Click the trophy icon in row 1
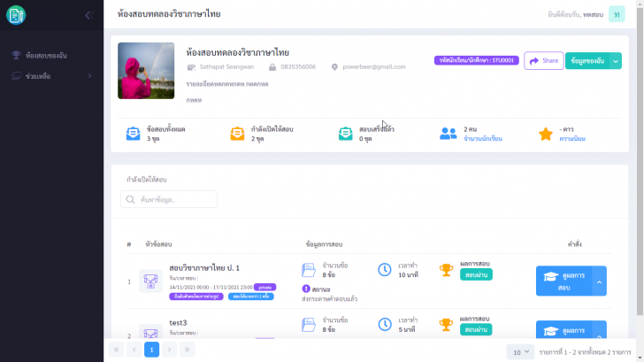Viewport: 644px width, 362px height. pyautogui.click(x=446, y=270)
